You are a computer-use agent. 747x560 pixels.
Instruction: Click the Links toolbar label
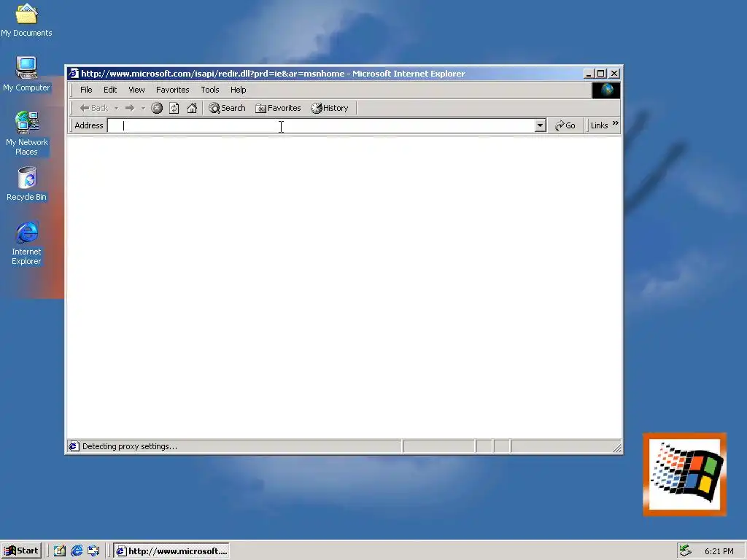[x=600, y=125]
